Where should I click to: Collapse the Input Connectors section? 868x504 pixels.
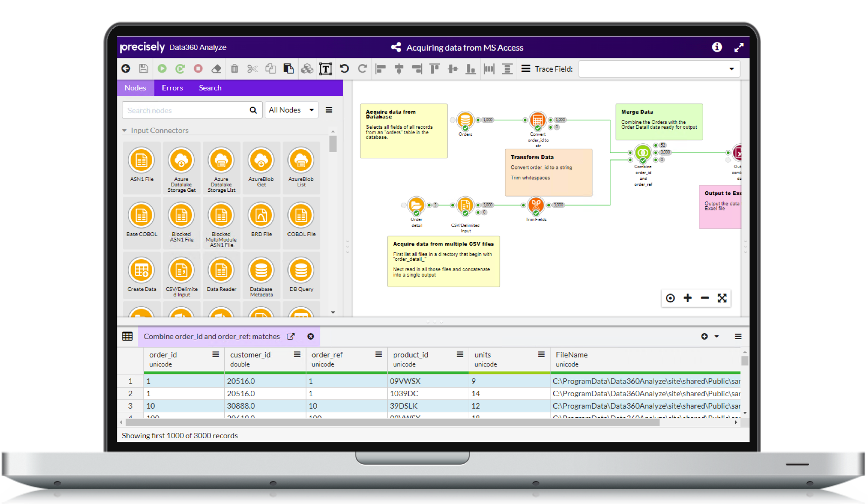point(124,131)
